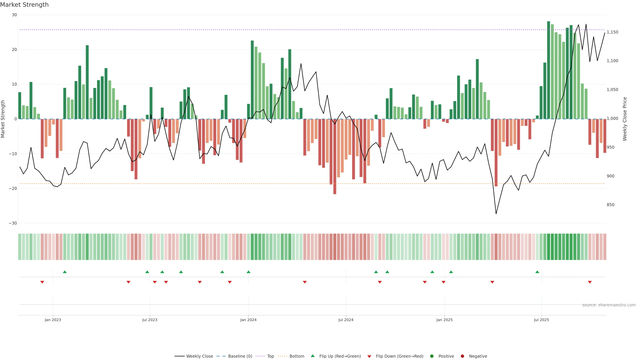
Task: Click first red flip-down marker before Jan 2023
Action: [42, 282]
